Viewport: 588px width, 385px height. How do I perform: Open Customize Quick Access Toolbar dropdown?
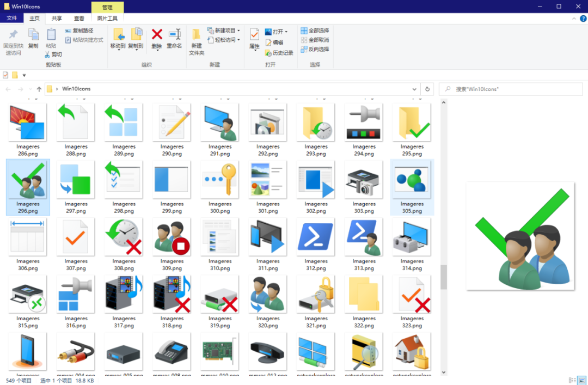point(24,76)
